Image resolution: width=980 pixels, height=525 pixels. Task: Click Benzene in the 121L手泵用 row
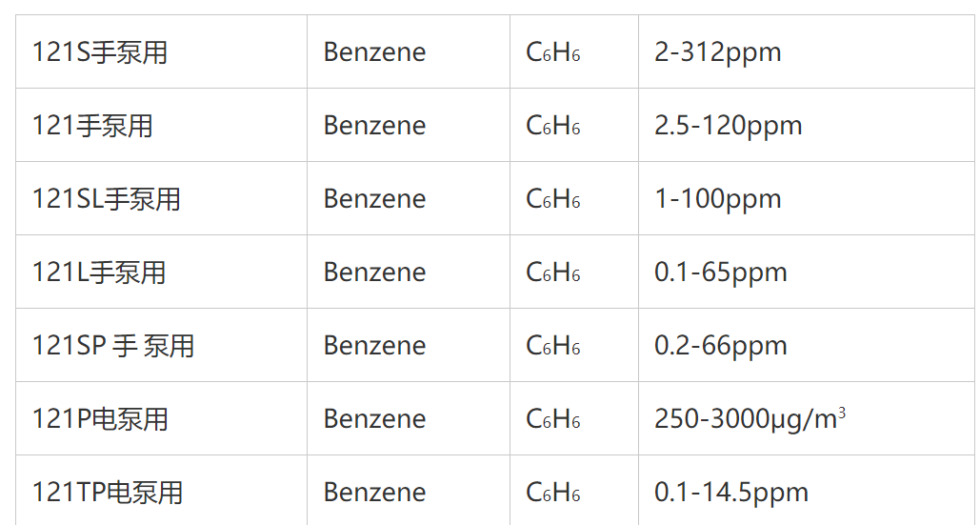pos(374,273)
